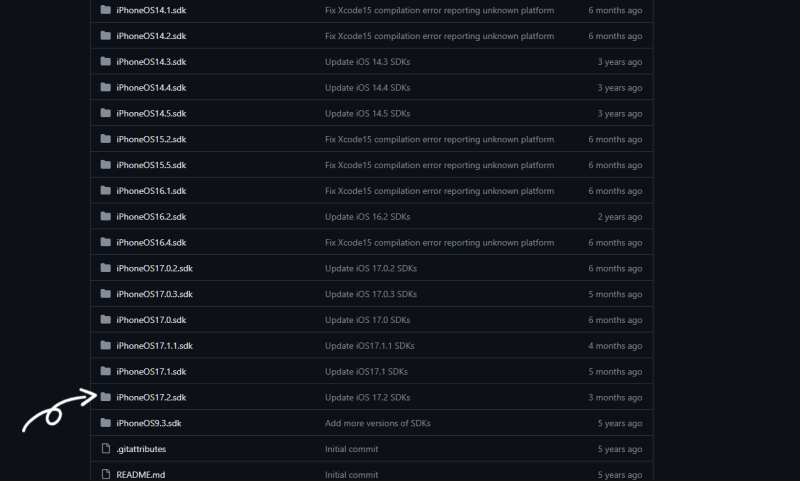View commit 'Update iOS 17.2 SDKs'
This screenshot has width=800, height=481.
coord(367,397)
